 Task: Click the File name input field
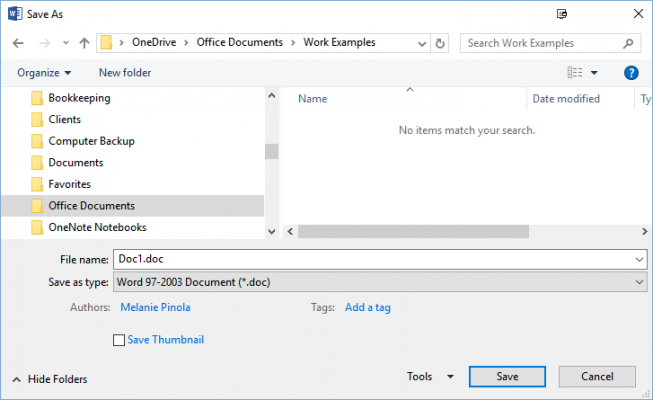click(375, 259)
